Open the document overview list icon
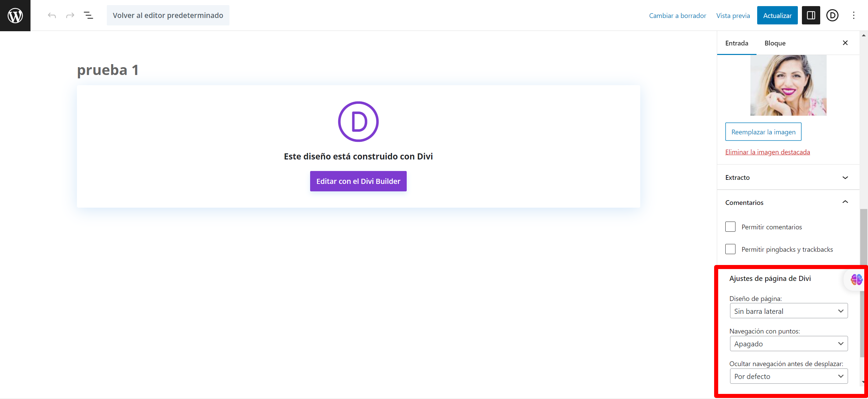The image size is (868, 399). tap(88, 15)
